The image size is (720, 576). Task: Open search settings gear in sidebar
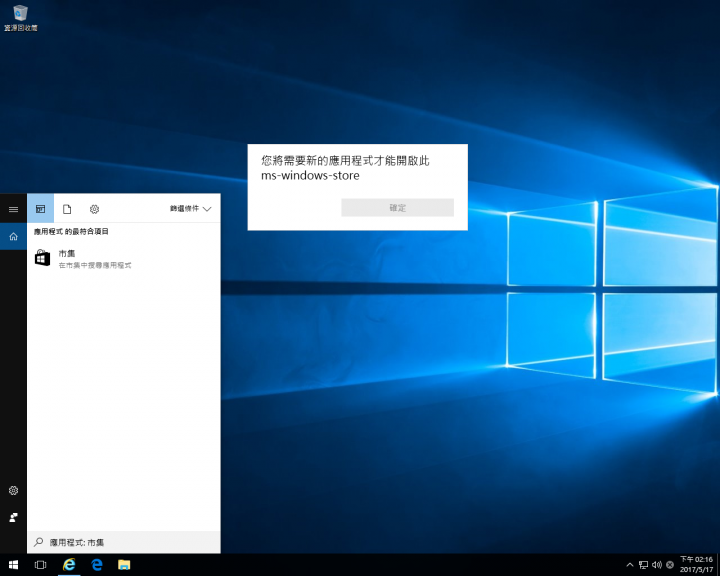(13, 491)
